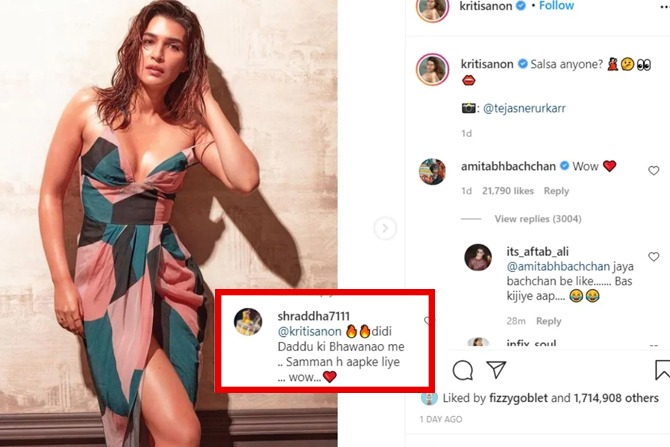The height and width of the screenshot is (447, 670).
Task: Click the comment speech bubble icon
Action: [462, 370]
